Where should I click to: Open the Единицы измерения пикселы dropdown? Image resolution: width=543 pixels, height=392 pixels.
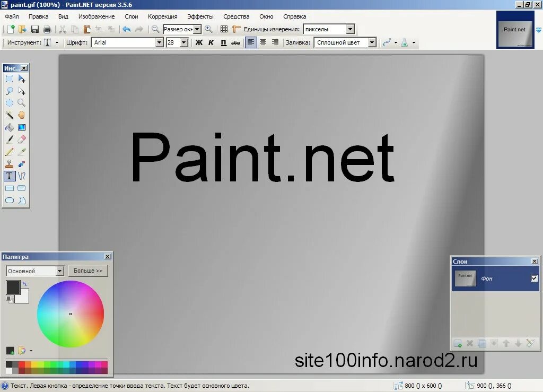pyautogui.click(x=350, y=29)
